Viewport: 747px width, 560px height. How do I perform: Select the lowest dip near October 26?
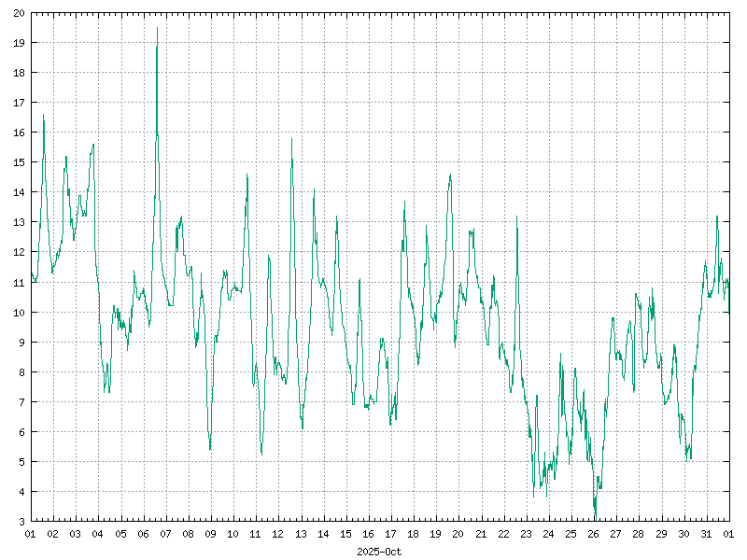click(596, 516)
